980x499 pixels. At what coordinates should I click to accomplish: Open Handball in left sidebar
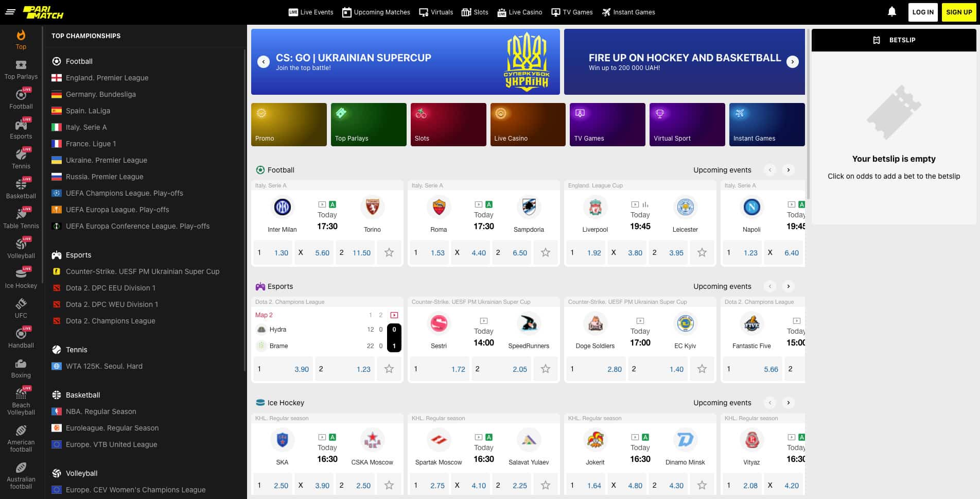[x=21, y=338]
